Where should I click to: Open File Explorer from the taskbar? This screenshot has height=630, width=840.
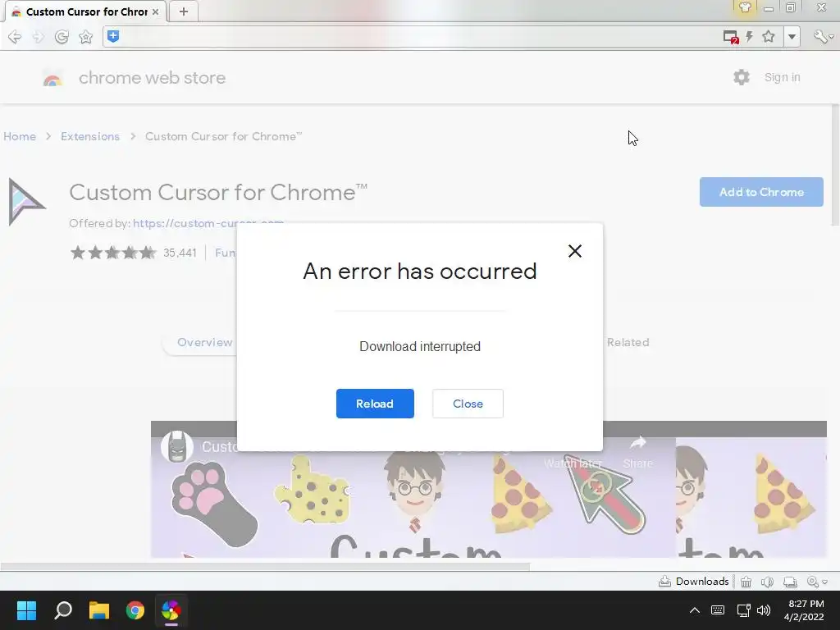click(99, 610)
